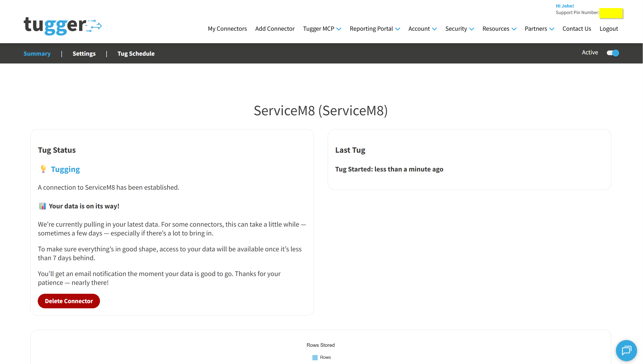Click 'Your data is on its way!' text

[84, 206]
